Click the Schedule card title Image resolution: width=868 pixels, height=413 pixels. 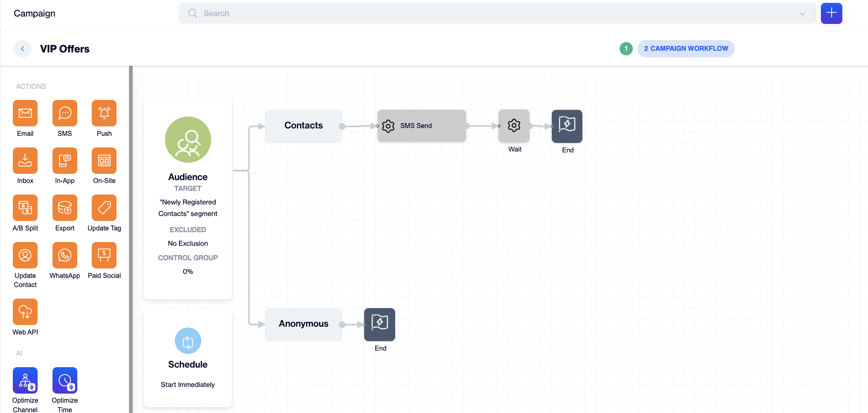coord(188,364)
